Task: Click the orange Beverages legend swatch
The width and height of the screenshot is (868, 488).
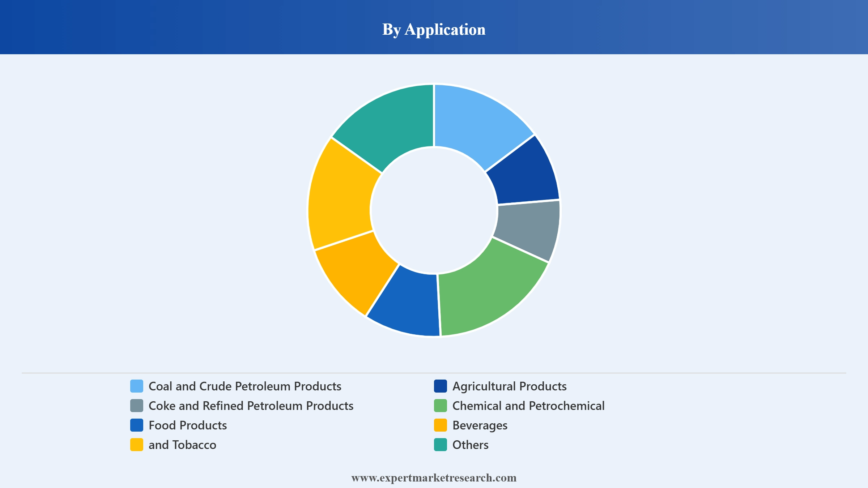Action: 441,425
